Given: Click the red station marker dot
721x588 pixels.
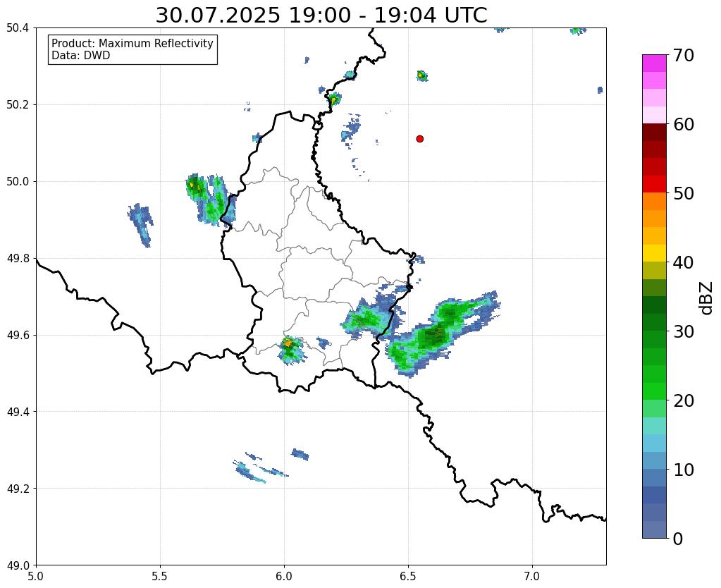Looking at the screenshot, I should click(419, 139).
